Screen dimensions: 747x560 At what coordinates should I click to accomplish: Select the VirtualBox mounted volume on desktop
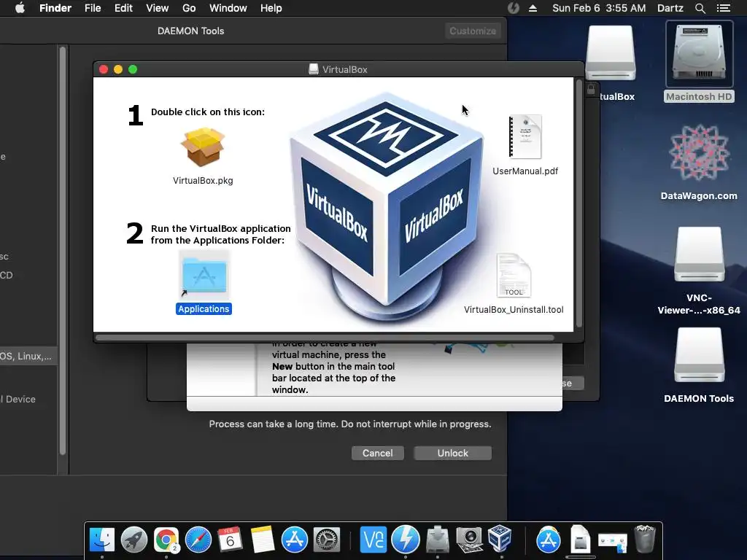(x=611, y=53)
